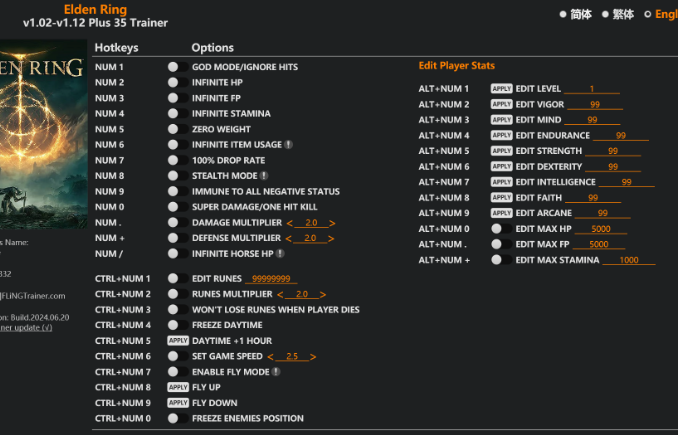Select Simplified Chinese language option
This screenshot has width=678, height=435.
point(576,14)
